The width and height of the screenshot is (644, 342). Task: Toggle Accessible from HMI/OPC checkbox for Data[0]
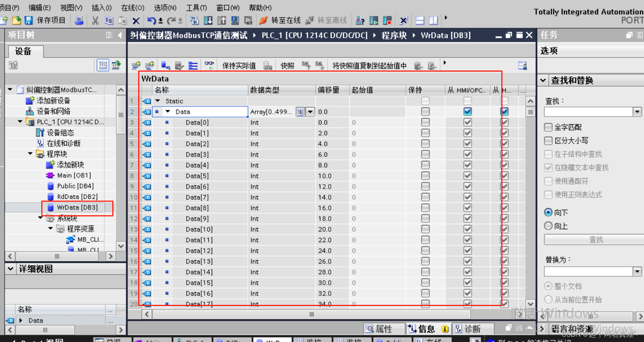pos(468,122)
